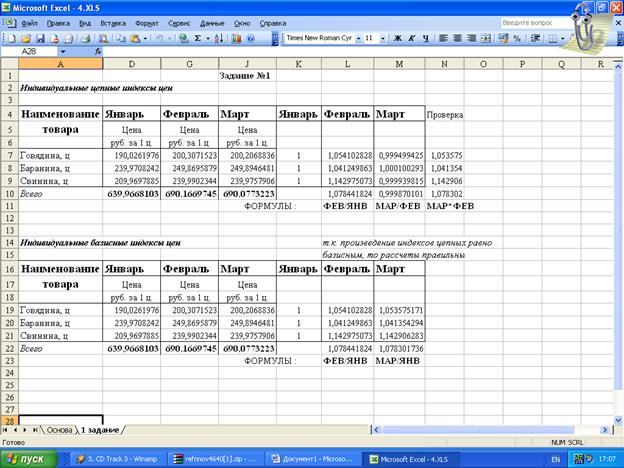Open the Формат menu
The image size is (624, 468).
145,21
